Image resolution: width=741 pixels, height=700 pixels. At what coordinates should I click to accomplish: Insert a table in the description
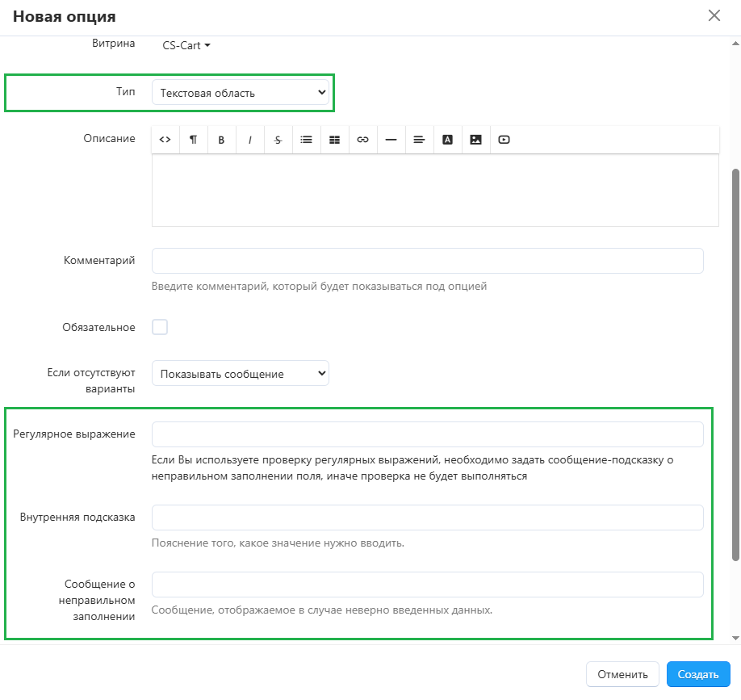334,140
